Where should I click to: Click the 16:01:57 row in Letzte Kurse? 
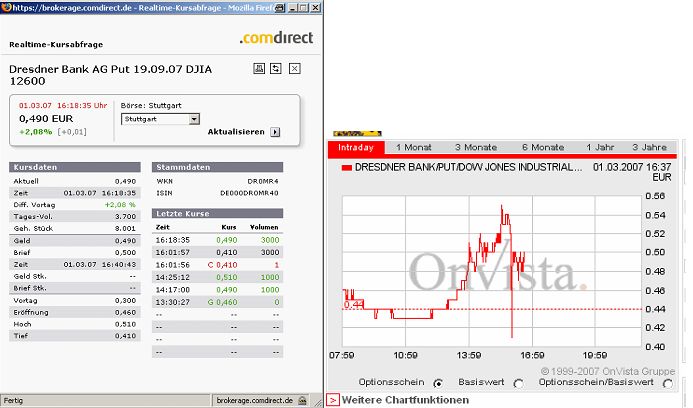(x=217, y=252)
